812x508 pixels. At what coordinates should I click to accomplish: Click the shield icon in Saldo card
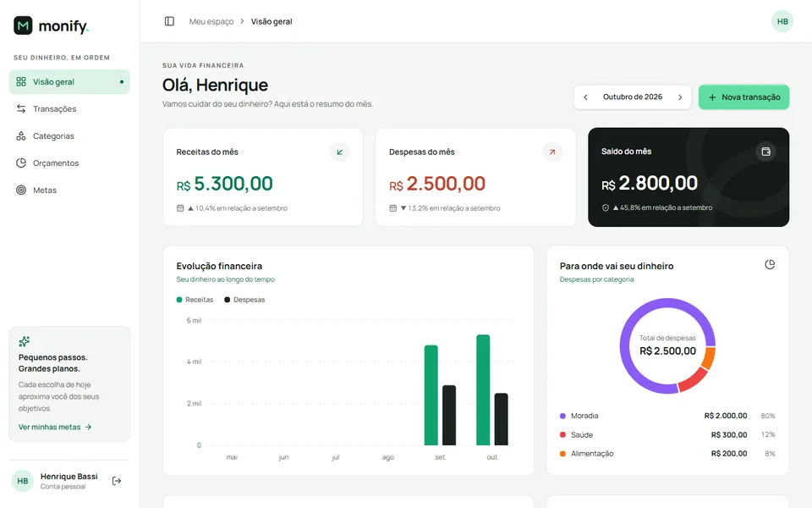click(x=605, y=207)
